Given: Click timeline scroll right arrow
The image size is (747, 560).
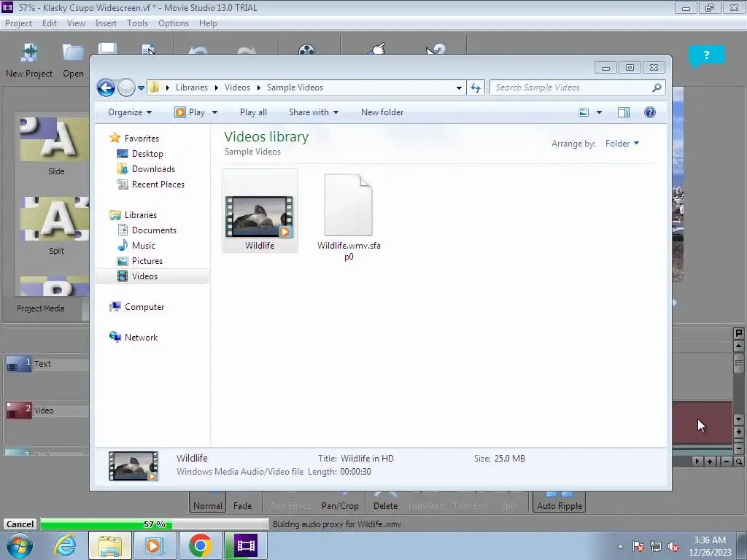Looking at the screenshot, I should (697, 462).
